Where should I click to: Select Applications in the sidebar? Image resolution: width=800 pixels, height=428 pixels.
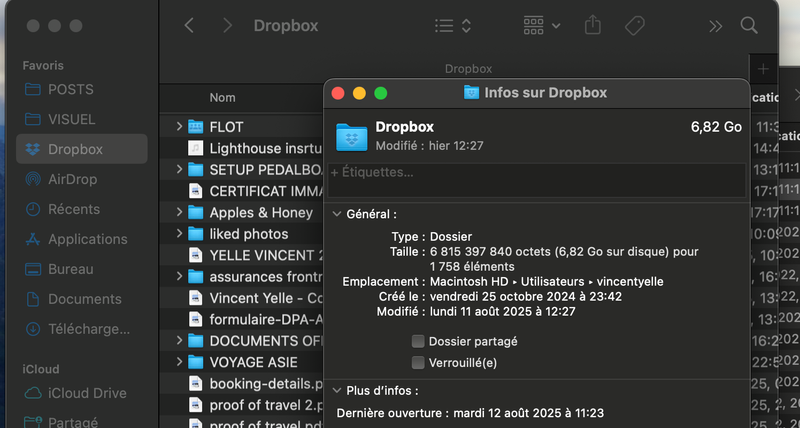pos(87,239)
